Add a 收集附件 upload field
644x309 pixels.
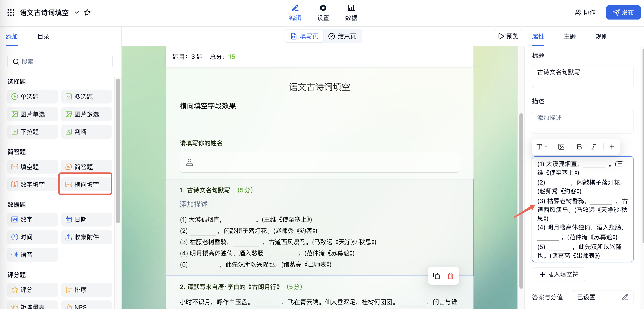pyautogui.click(x=86, y=237)
